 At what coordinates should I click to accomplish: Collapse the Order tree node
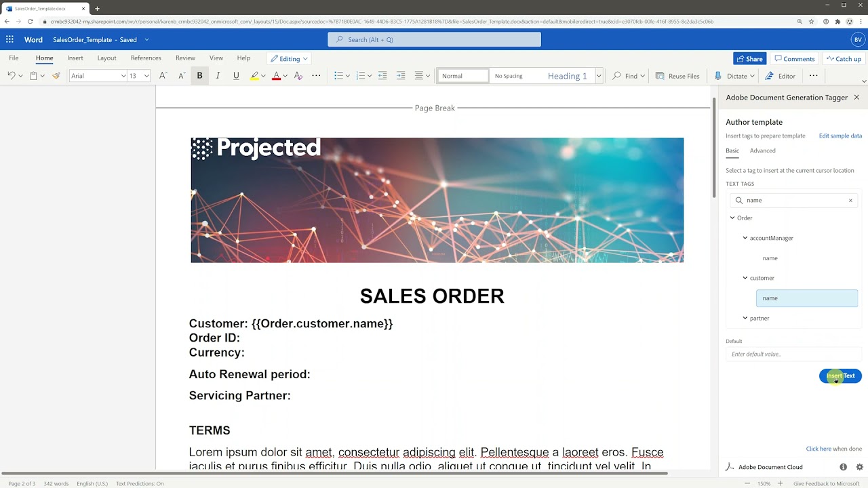tap(732, 218)
